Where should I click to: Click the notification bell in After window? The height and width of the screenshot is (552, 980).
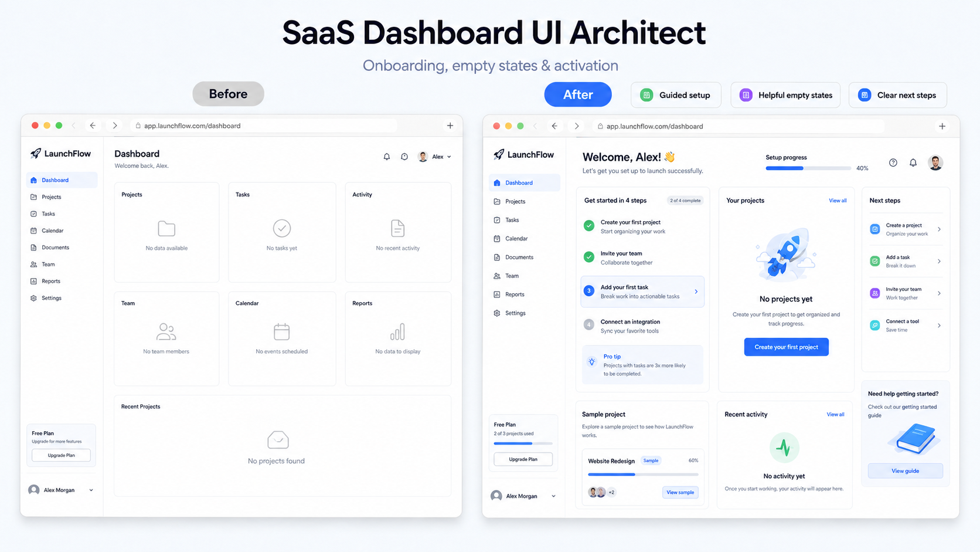click(x=913, y=162)
